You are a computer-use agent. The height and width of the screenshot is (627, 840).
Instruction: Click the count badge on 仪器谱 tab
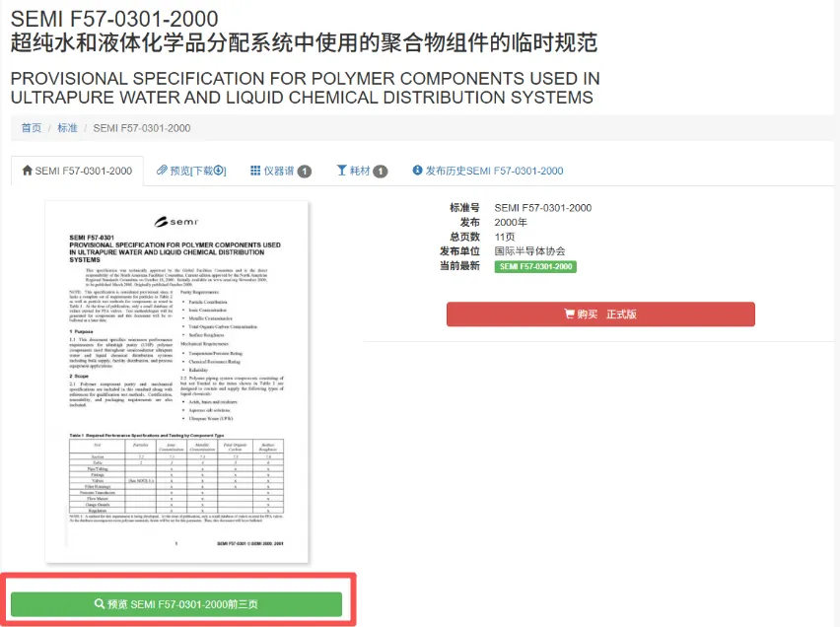(305, 172)
